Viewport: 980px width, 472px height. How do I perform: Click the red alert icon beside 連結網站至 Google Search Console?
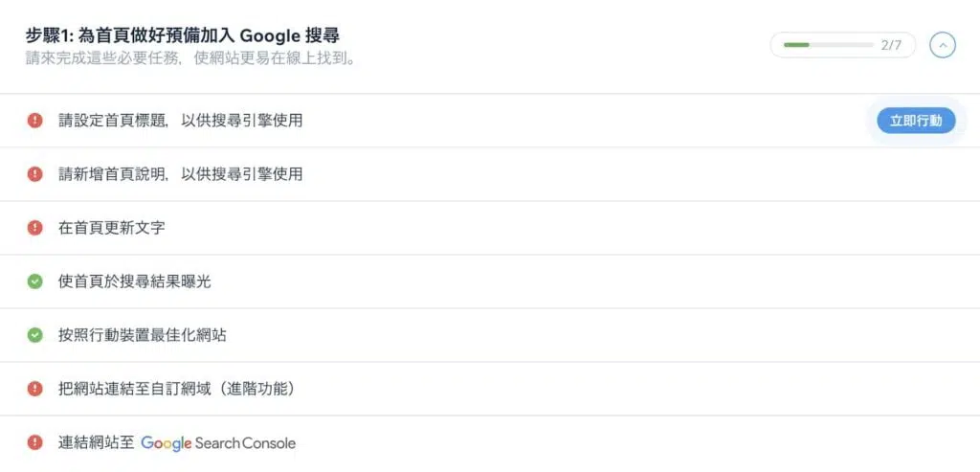click(x=35, y=442)
